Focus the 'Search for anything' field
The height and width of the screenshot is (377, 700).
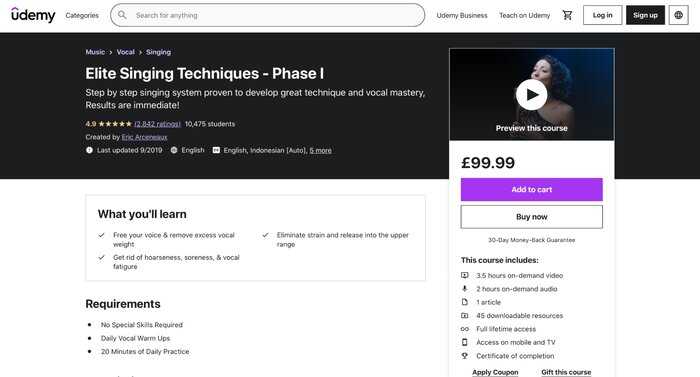coord(268,15)
